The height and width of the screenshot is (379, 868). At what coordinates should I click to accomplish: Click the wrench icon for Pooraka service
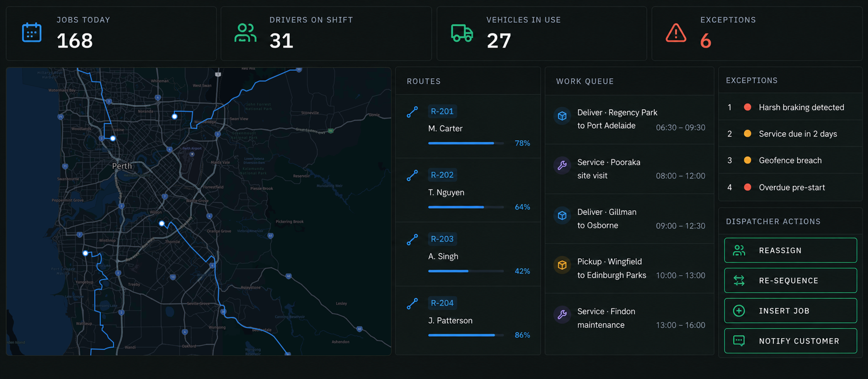[x=562, y=165]
